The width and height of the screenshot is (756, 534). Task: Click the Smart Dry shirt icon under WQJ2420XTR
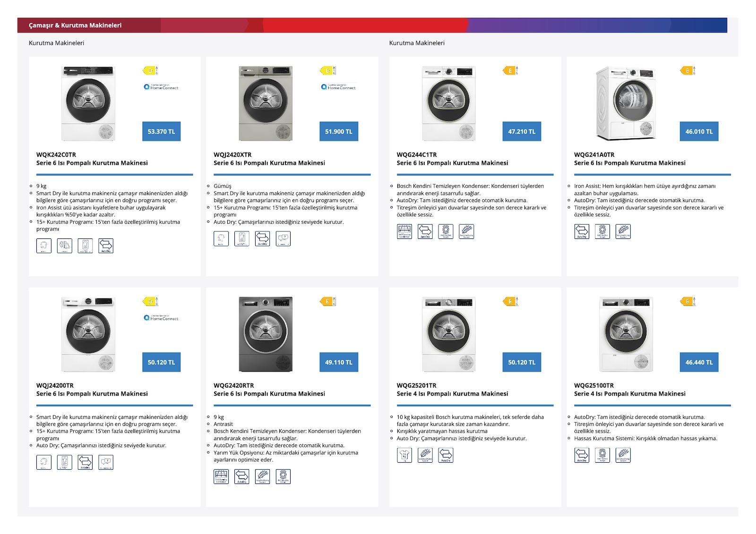[221, 238]
